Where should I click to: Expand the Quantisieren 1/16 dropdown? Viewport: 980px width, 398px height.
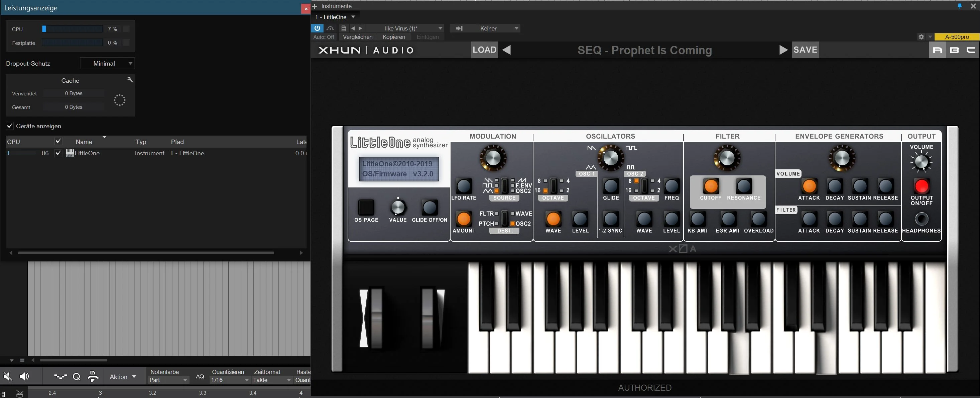pyautogui.click(x=230, y=380)
